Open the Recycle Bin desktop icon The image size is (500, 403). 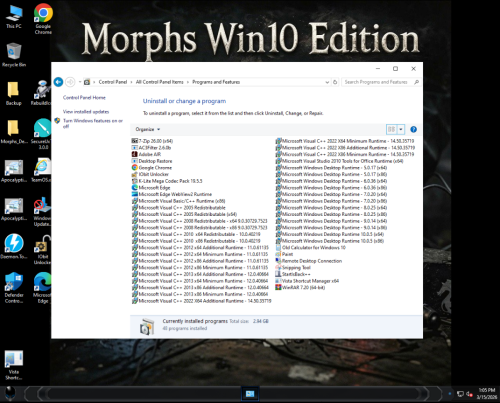point(14,55)
